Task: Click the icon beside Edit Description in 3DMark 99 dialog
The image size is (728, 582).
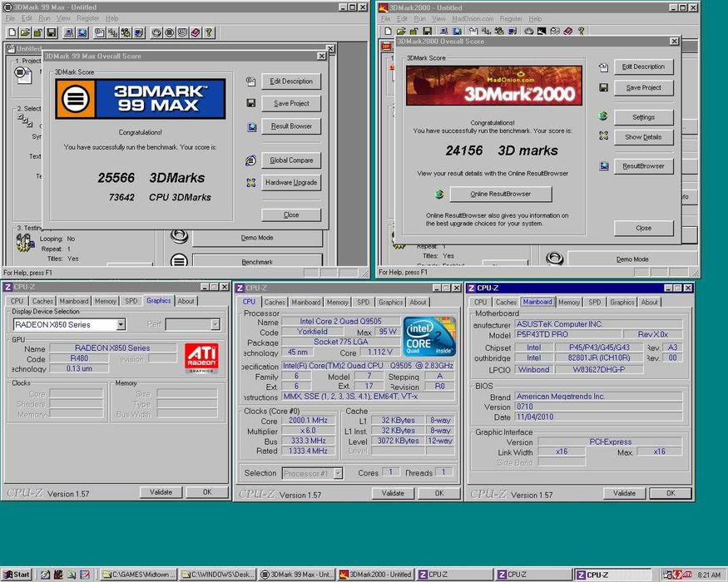Action: point(250,81)
